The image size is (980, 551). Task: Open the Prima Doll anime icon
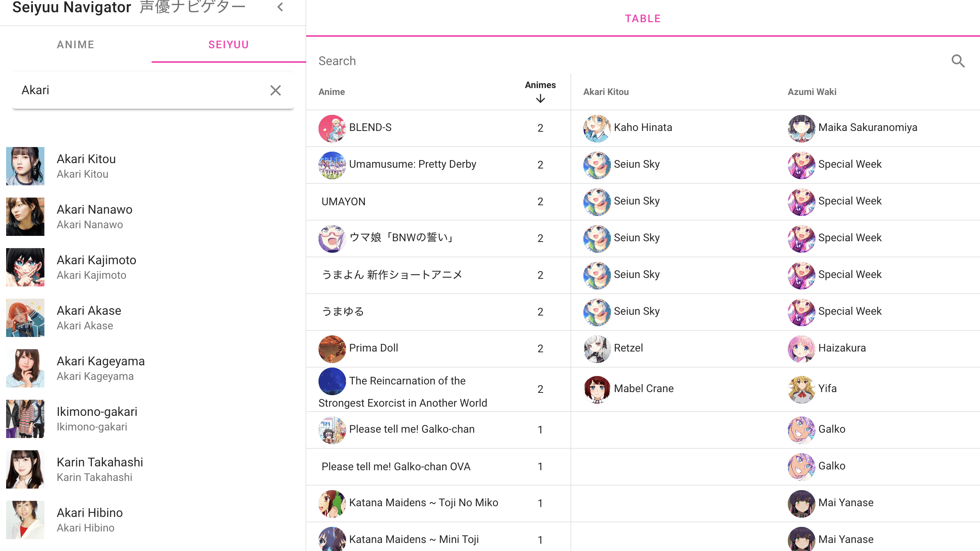[x=332, y=349]
